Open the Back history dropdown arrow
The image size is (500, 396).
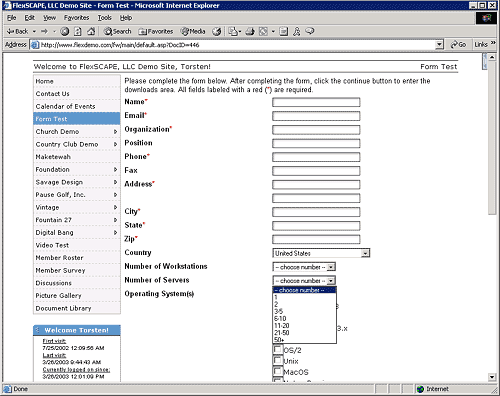click(x=34, y=32)
